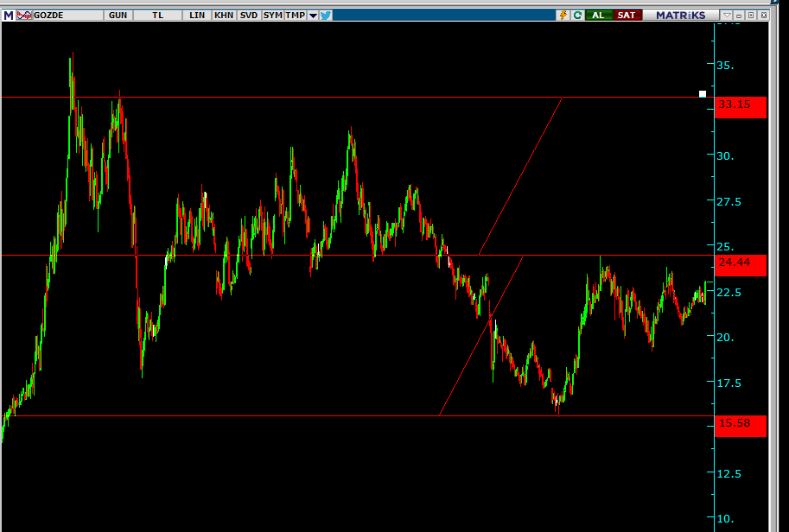Click the 20. price axis label
789x532 pixels.
pyautogui.click(x=725, y=338)
